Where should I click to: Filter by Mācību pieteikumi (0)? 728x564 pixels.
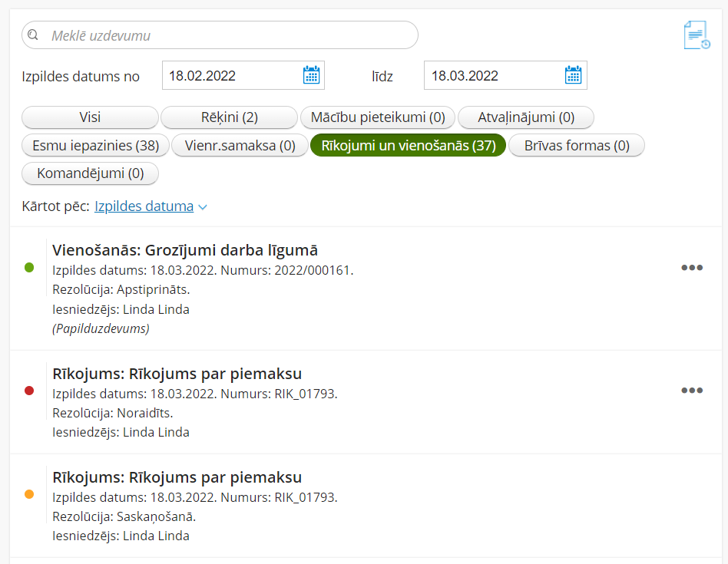378,117
